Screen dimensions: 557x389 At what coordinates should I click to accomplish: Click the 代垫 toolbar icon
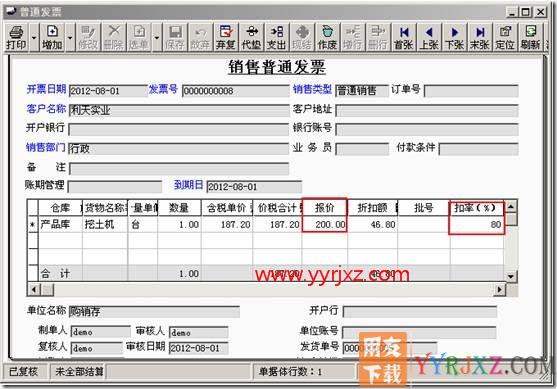(x=251, y=38)
